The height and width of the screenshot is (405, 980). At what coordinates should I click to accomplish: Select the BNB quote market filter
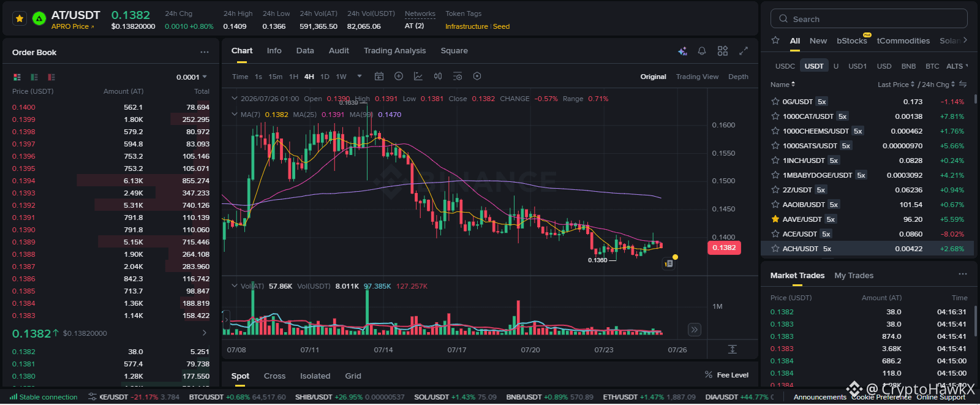click(908, 66)
